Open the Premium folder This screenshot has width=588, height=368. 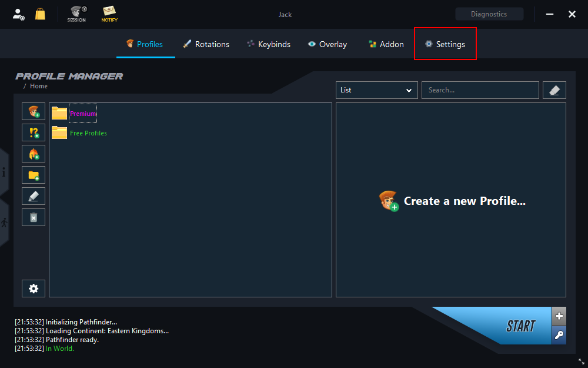click(x=75, y=113)
